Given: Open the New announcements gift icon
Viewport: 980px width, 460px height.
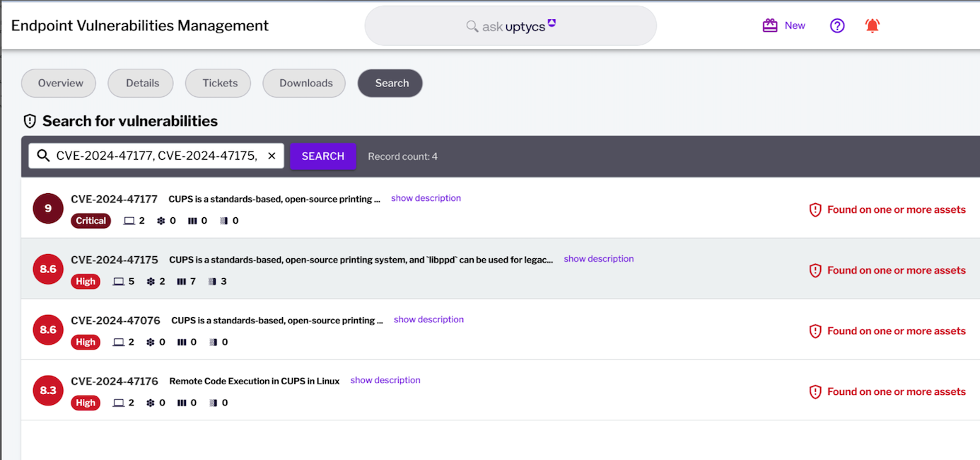Looking at the screenshot, I should [770, 25].
